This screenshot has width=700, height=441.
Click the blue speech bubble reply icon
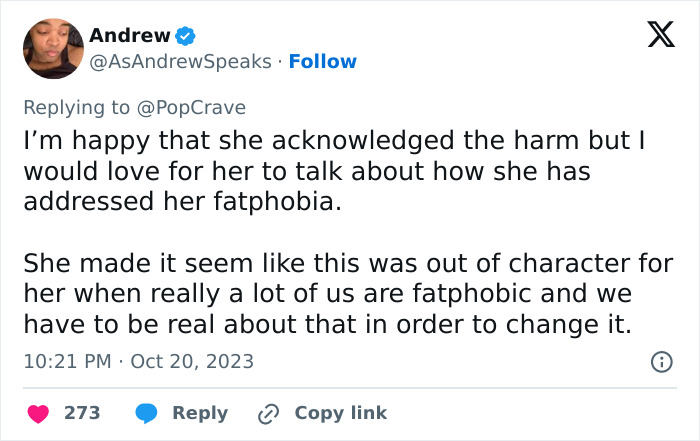146,413
